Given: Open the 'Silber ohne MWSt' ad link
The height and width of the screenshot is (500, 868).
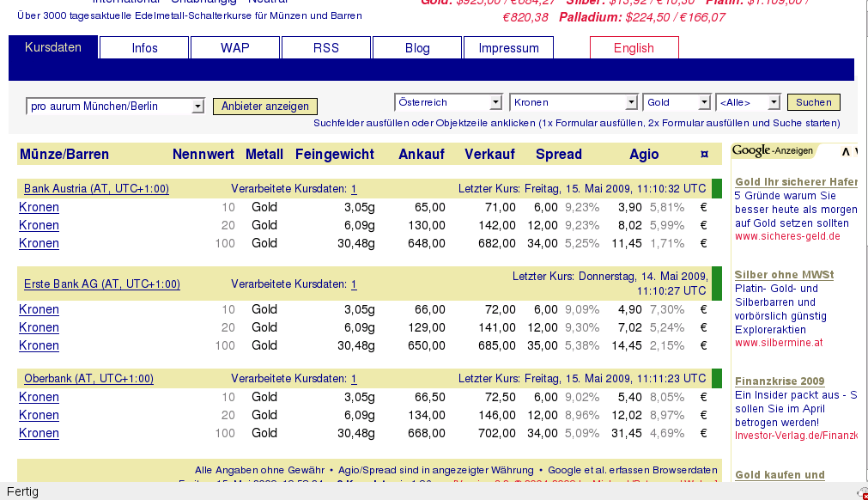Looking at the screenshot, I should (784, 275).
